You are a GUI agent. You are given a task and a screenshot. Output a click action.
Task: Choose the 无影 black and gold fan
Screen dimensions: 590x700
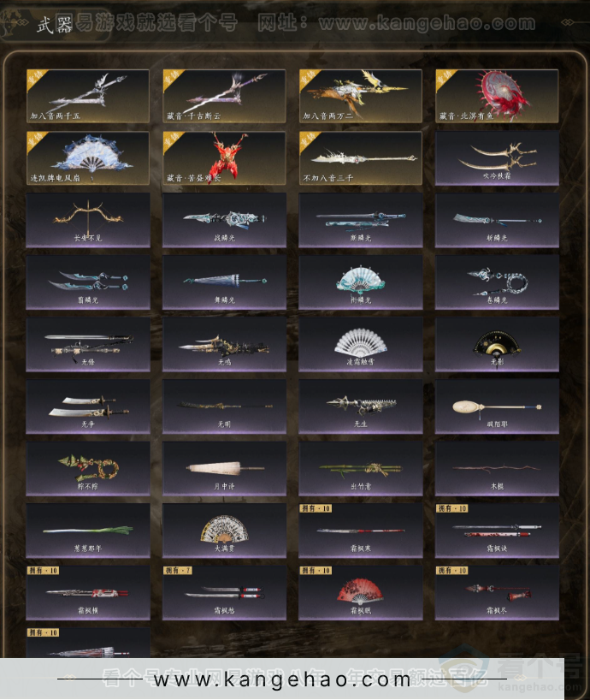pyautogui.click(x=497, y=344)
